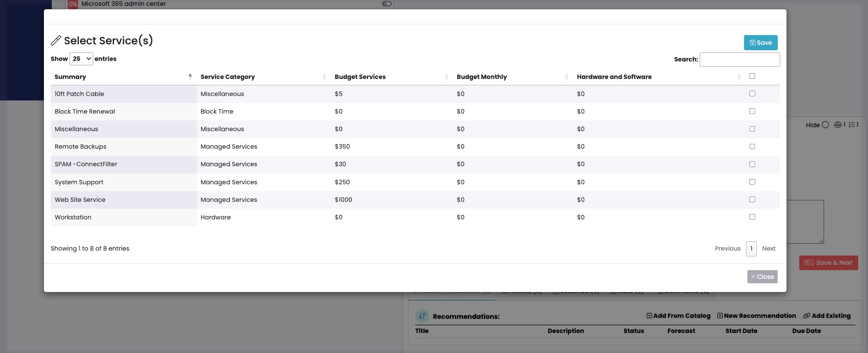Screen dimensions: 868x353
Task: Sort by Service Category column
Action: coord(263,77)
